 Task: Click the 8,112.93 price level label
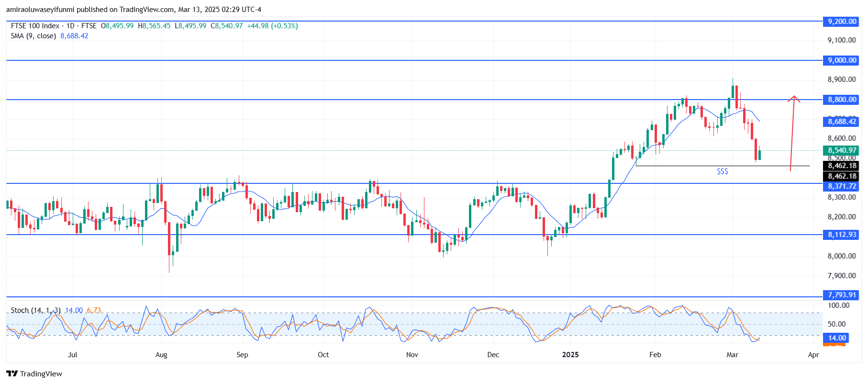pyautogui.click(x=842, y=235)
